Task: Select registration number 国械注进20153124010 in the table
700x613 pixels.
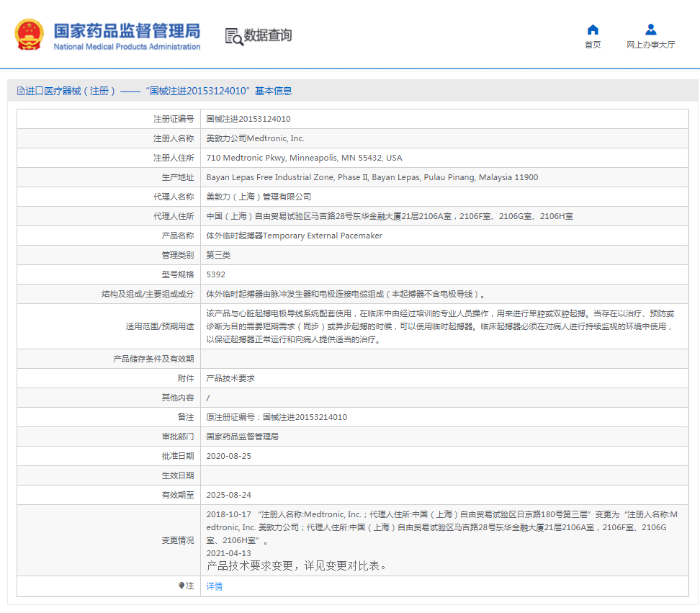Action: point(248,119)
